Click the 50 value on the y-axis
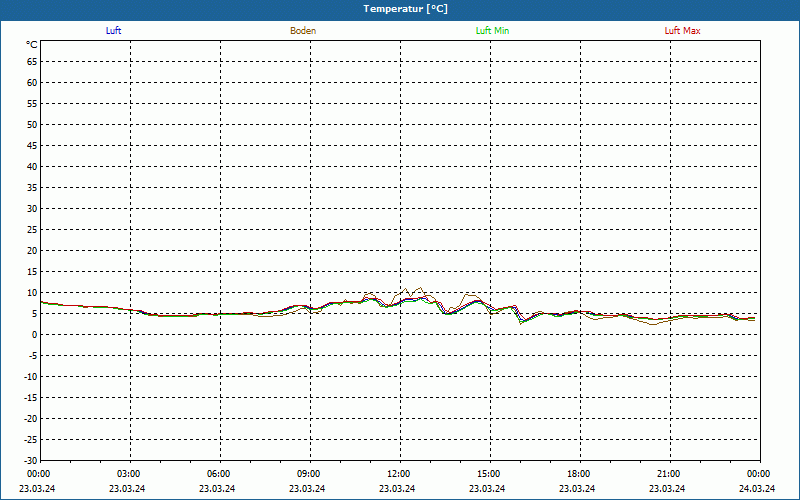800x500 pixels. click(32, 124)
